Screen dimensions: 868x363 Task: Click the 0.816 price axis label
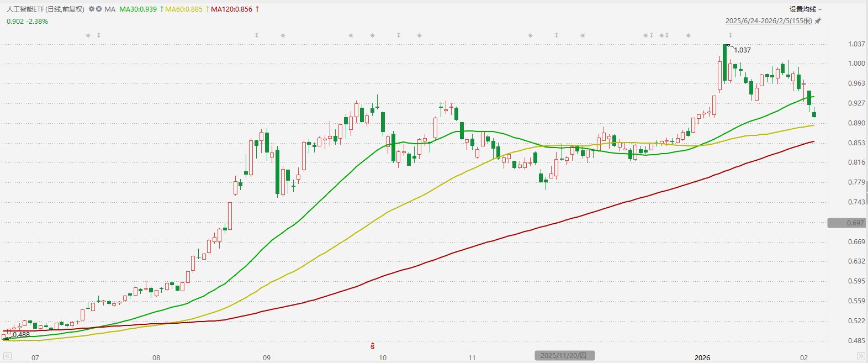tap(856, 162)
